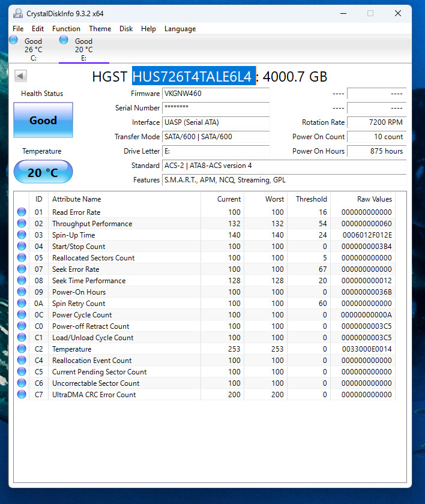
Task: Open the Language menu
Action: [180, 29]
